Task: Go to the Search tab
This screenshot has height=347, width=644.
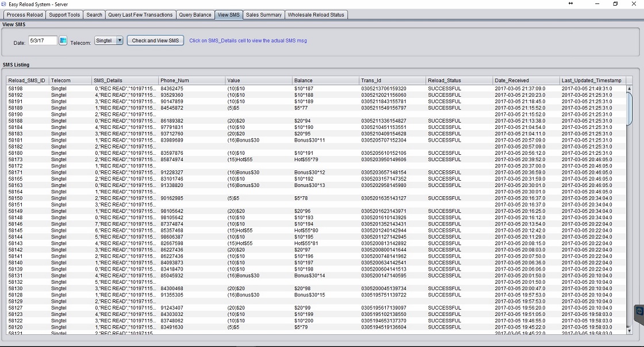Action: click(x=94, y=15)
